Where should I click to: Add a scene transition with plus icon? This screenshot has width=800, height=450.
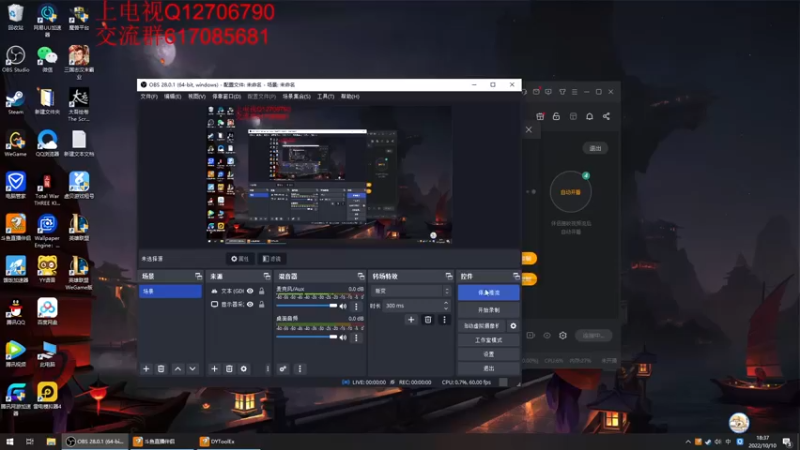[411, 320]
